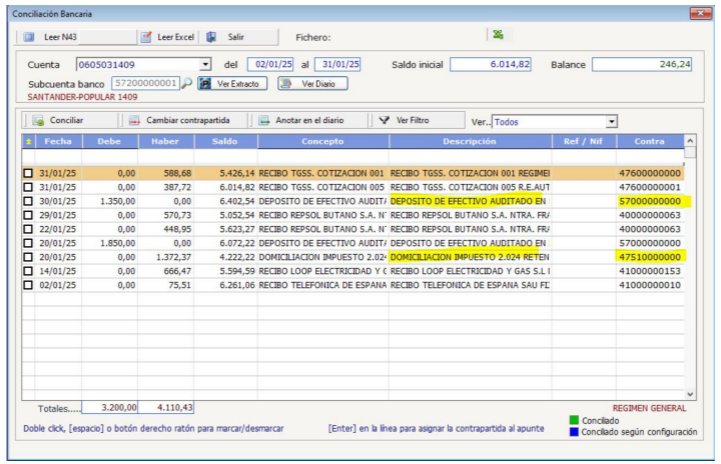Click the Ver Diario button
721x464 pixels.
click(x=313, y=84)
